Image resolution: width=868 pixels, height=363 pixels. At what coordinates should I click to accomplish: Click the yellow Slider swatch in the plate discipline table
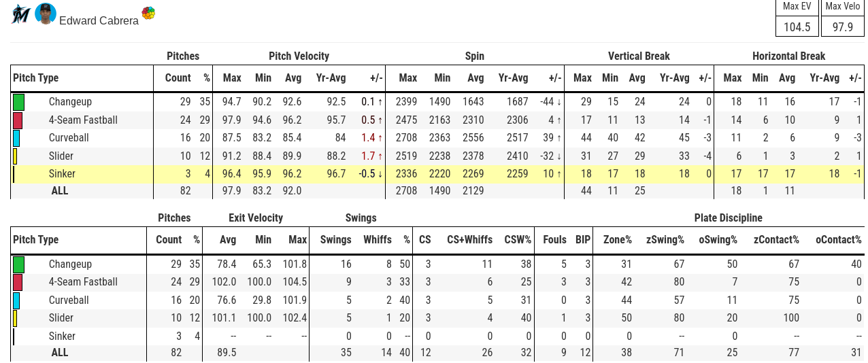(15, 318)
